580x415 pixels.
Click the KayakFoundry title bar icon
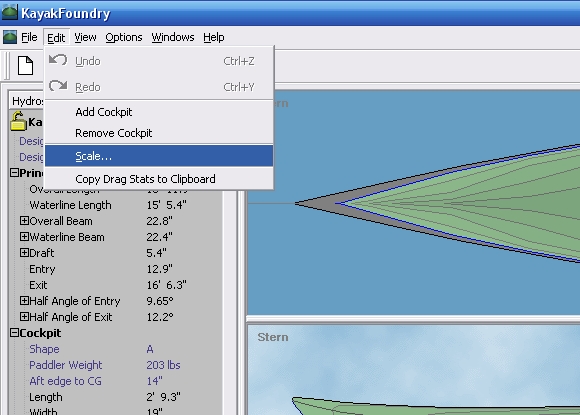tap(10, 12)
